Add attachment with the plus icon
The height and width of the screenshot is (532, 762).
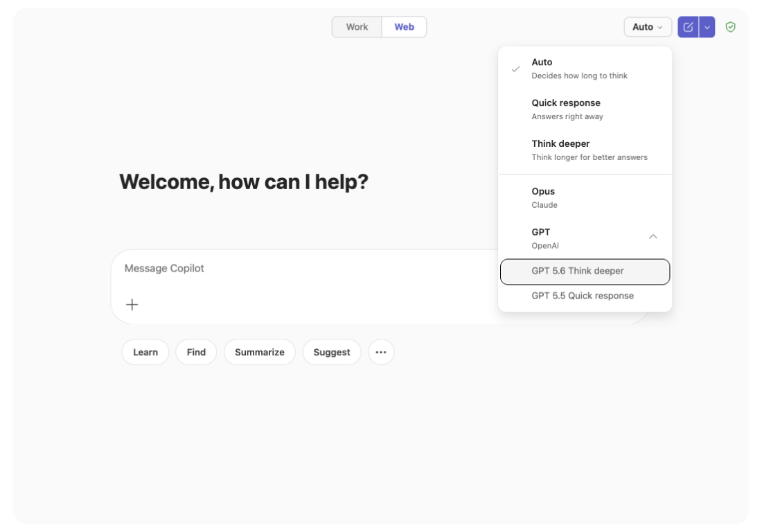tap(132, 305)
